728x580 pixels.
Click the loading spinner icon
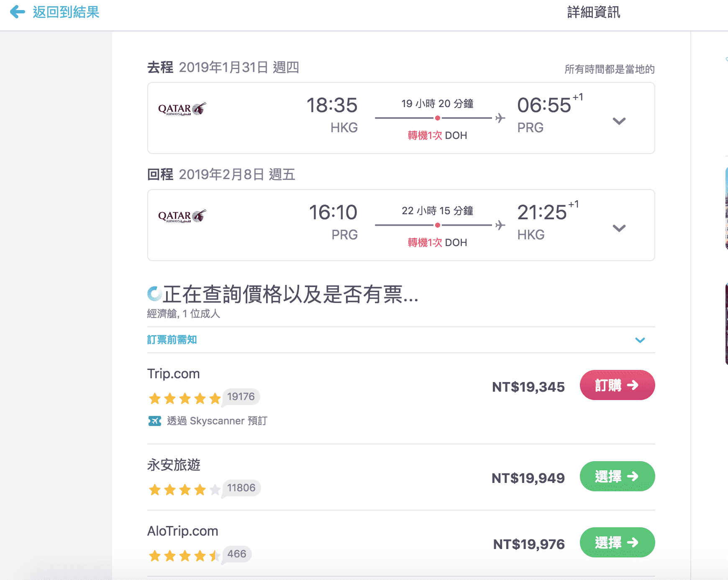(154, 294)
